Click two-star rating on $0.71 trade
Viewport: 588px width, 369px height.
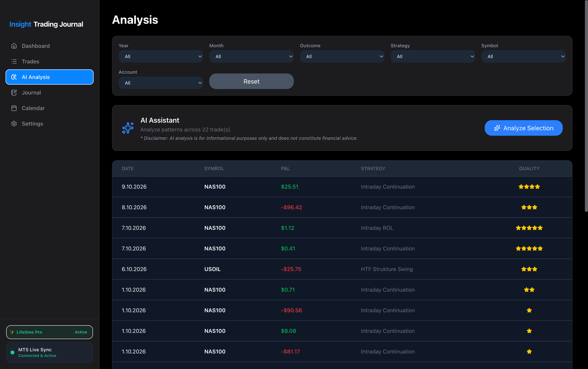(x=529, y=290)
